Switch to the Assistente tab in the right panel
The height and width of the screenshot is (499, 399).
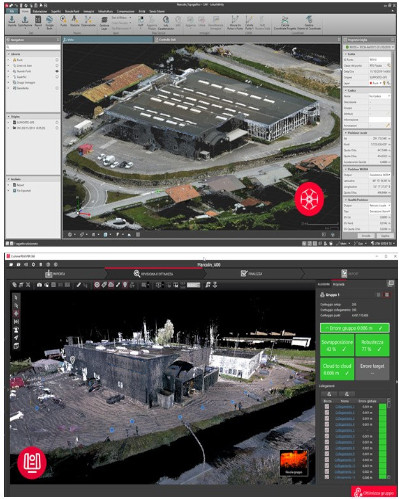point(323,284)
